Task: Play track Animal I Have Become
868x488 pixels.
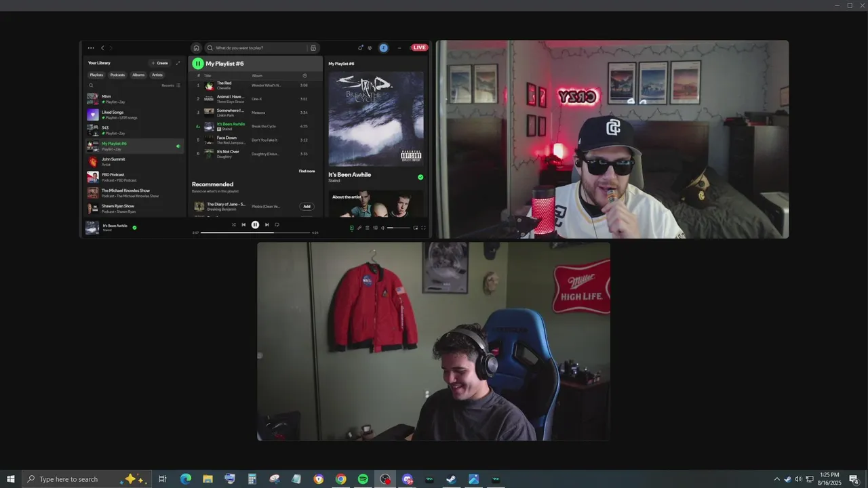Action: pos(256,99)
